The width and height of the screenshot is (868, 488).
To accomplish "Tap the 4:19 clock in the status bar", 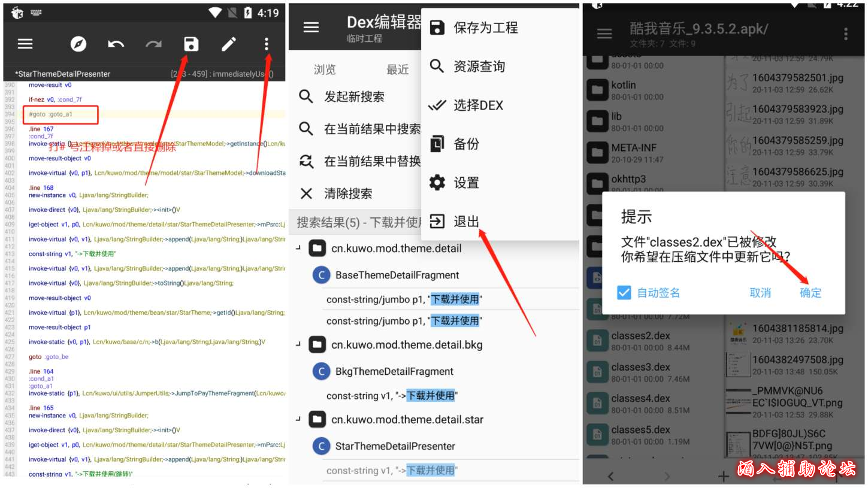I will coord(268,13).
